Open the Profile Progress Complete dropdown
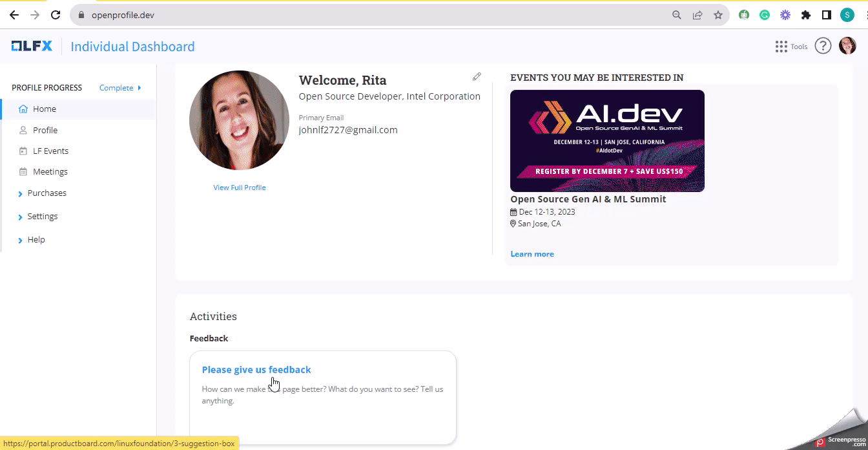The width and height of the screenshot is (868, 450). pyautogui.click(x=120, y=88)
